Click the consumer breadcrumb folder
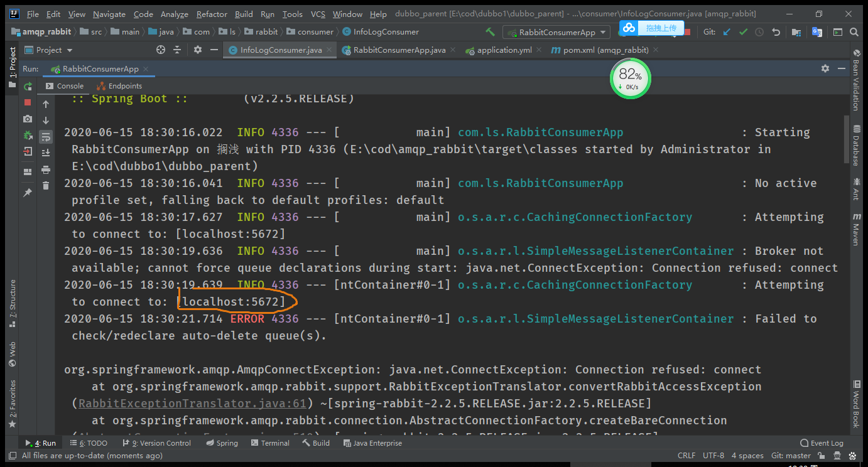 (310, 31)
